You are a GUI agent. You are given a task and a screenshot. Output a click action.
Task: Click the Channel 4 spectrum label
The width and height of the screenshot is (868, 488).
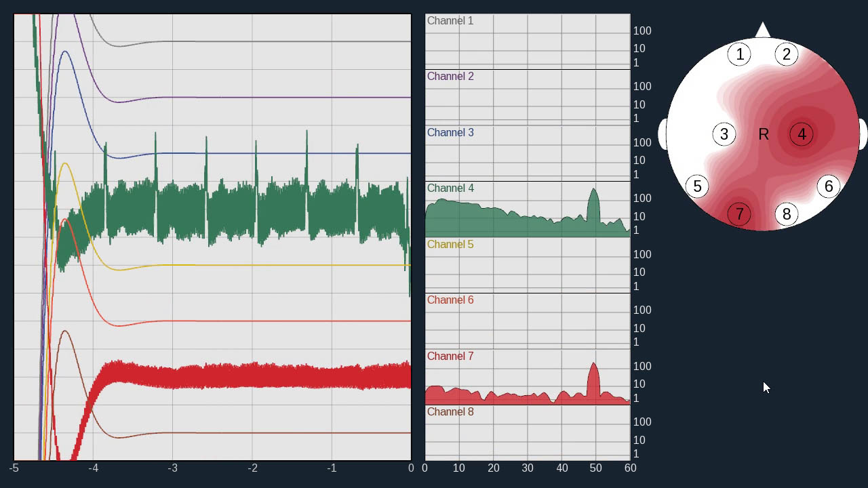(x=450, y=188)
